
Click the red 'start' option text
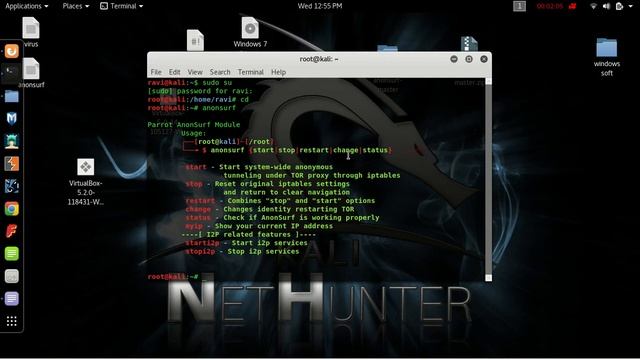[x=196, y=167]
